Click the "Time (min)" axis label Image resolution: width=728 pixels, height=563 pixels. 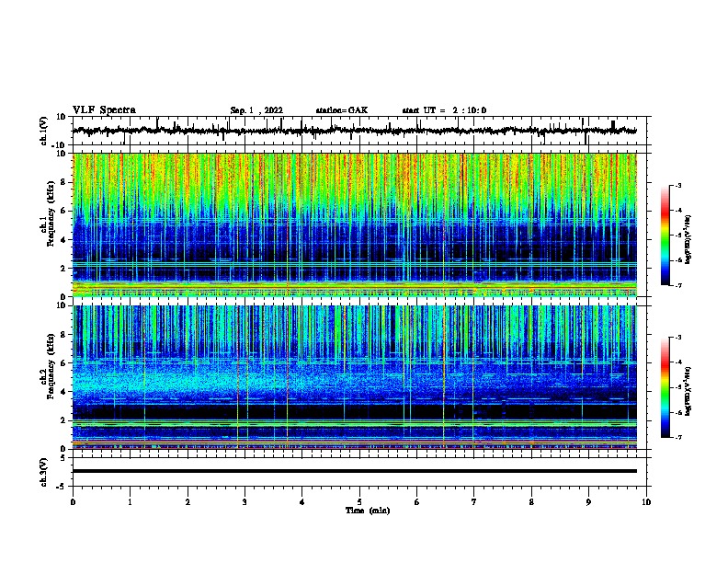pyautogui.click(x=368, y=511)
